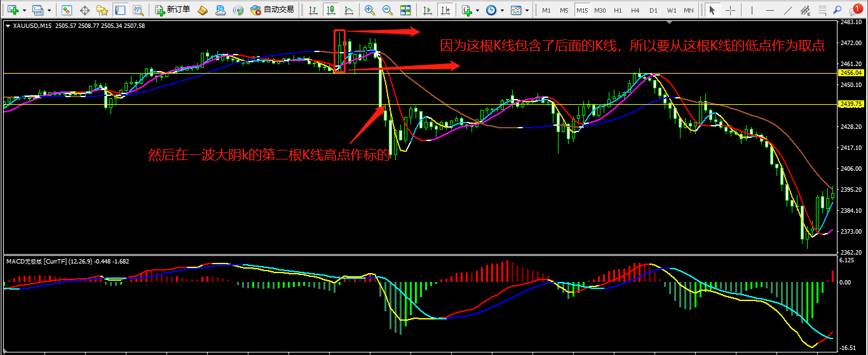Switch chart to line chart mode
This screenshot has height=355, width=868.
(x=348, y=10)
